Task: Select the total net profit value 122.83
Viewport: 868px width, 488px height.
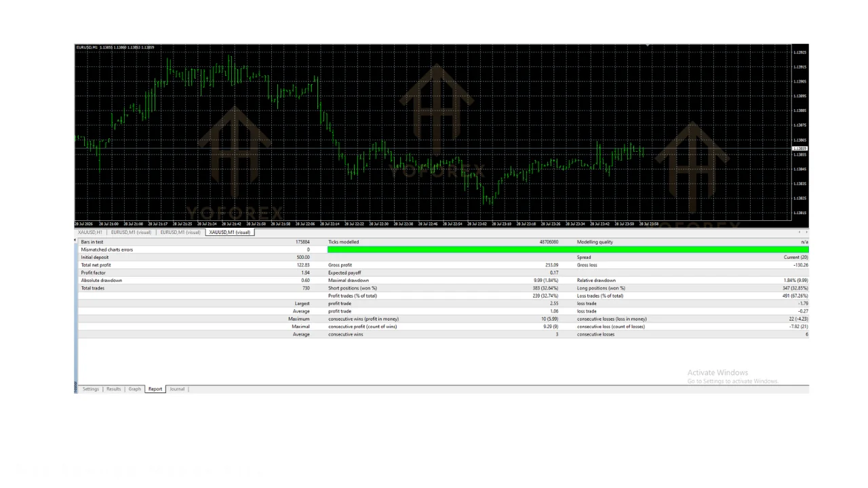Action: 303,265
